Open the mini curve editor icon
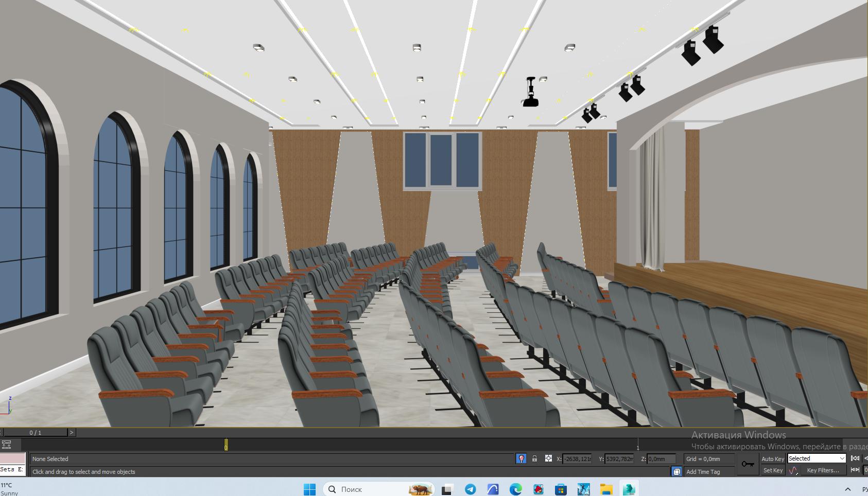The height and width of the screenshot is (496, 868). click(x=7, y=445)
